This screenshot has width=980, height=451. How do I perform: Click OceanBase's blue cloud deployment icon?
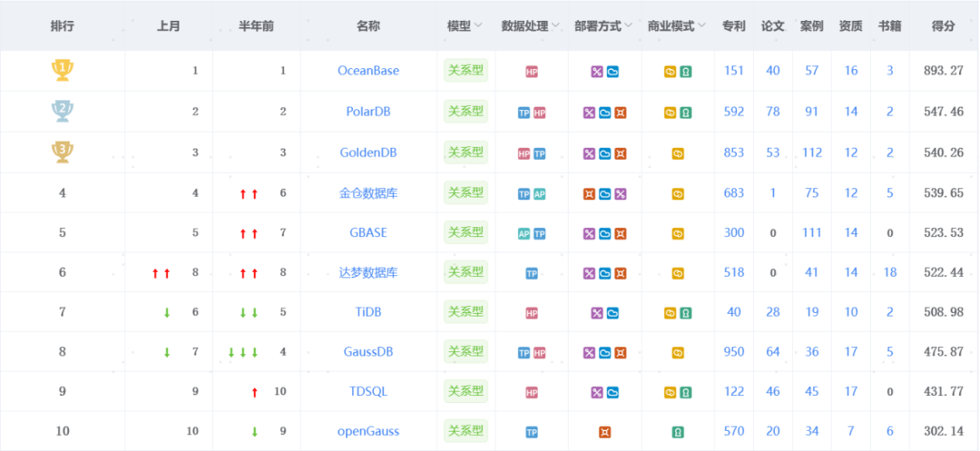tap(612, 72)
